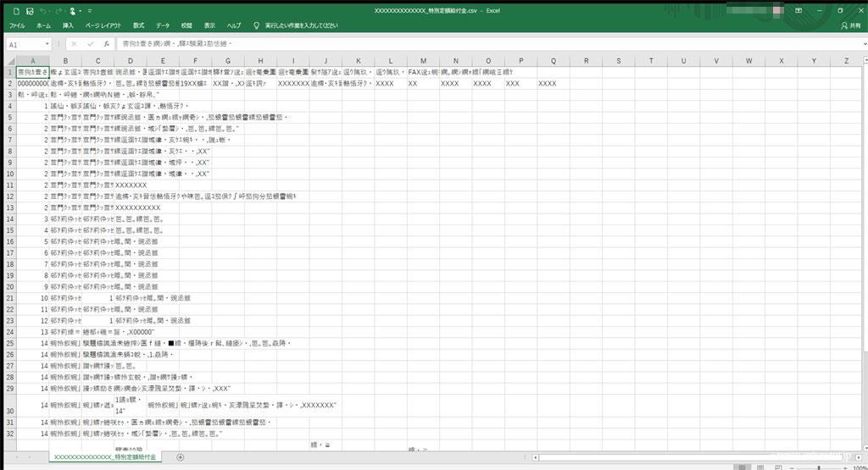Viewport: 868px width, 470px height.
Task: Select the 特別定額給付金 sheet tab
Action: pyautogui.click(x=105, y=457)
